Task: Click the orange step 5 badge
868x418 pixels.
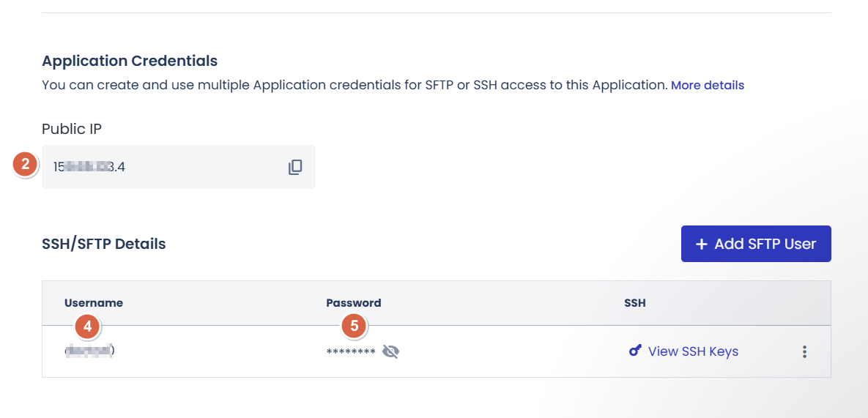Action: [x=355, y=326]
